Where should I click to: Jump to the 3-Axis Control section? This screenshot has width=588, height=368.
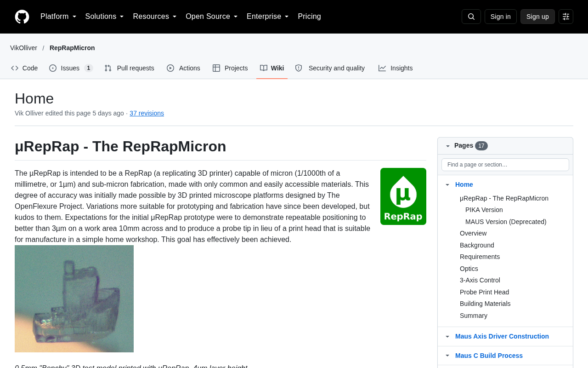[480, 280]
